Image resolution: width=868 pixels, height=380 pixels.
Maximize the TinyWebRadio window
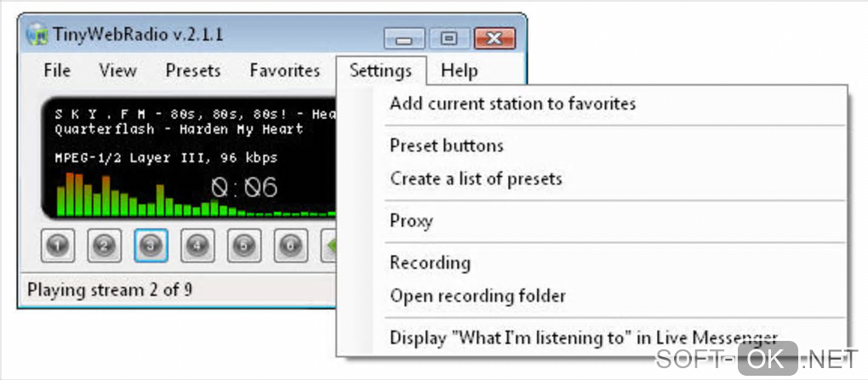449,39
